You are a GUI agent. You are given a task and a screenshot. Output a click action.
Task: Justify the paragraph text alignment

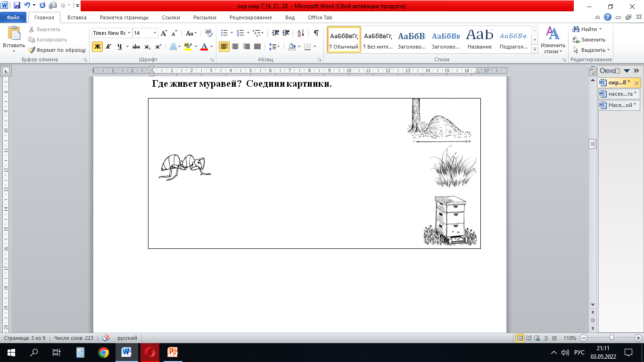pos(257,47)
